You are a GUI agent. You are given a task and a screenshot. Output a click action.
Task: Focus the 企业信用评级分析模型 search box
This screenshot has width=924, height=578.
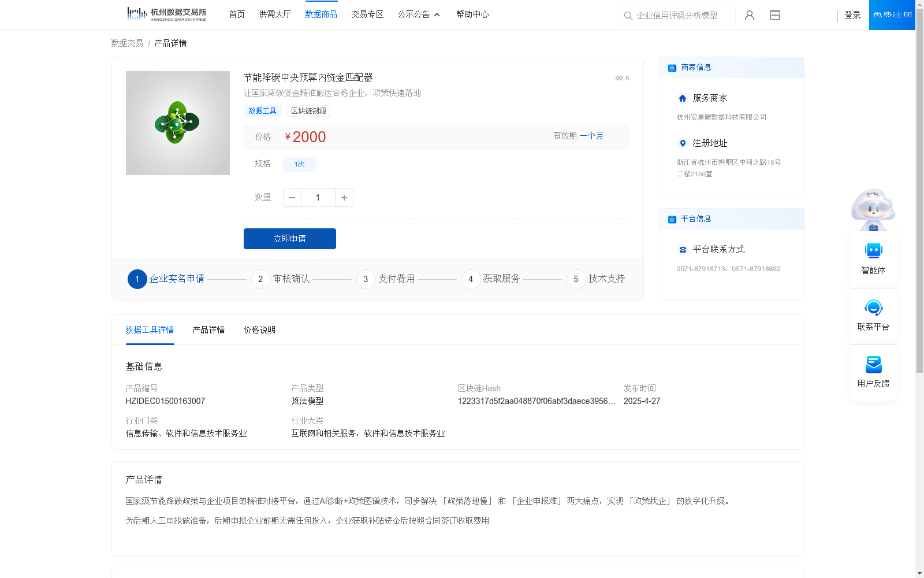pyautogui.click(x=677, y=16)
